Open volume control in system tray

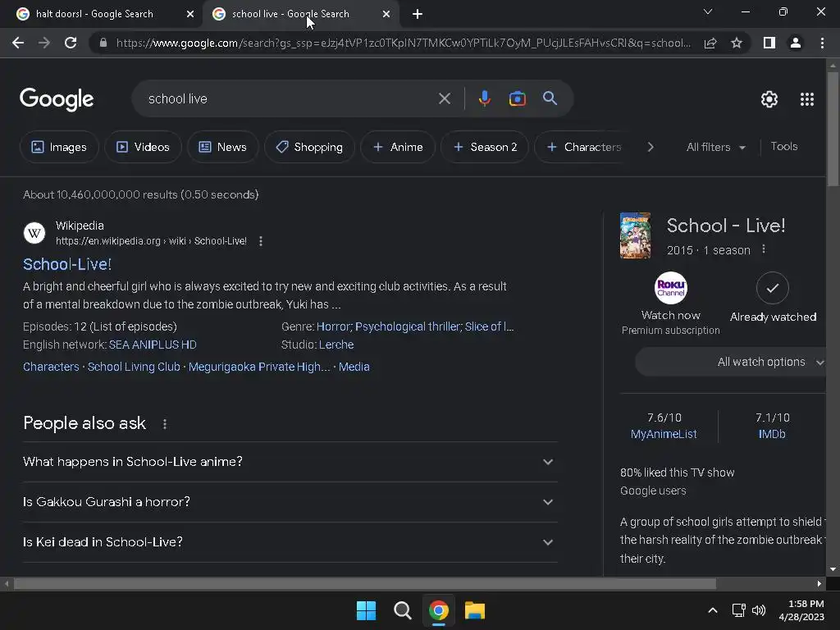coord(759,610)
